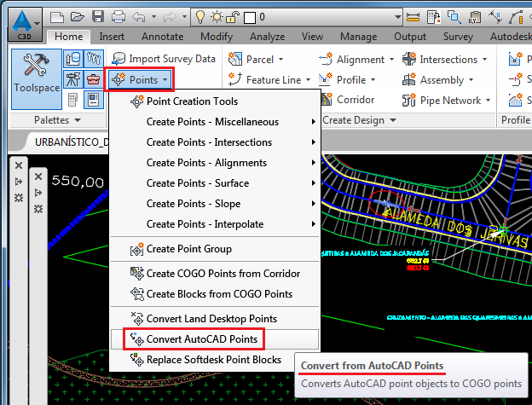Switch to the Analyze ribbon tab

pos(268,37)
